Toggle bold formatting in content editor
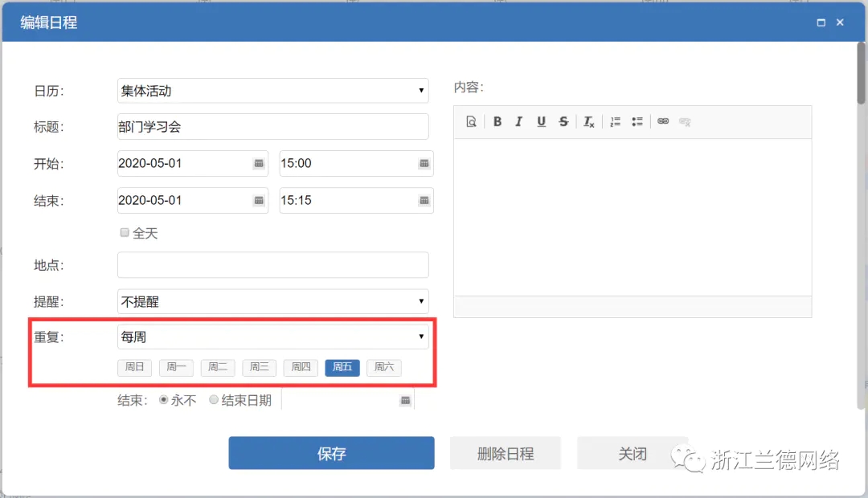 (497, 122)
